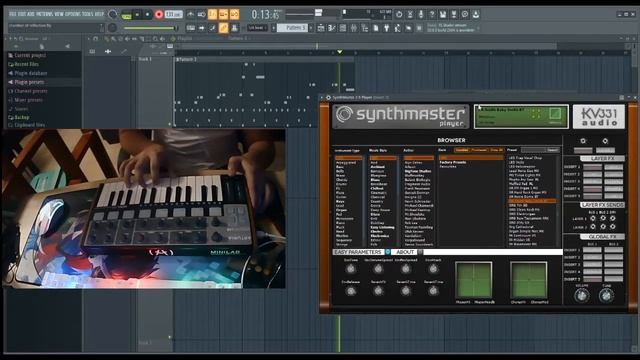Click the 0:13:45 time display

266,15
